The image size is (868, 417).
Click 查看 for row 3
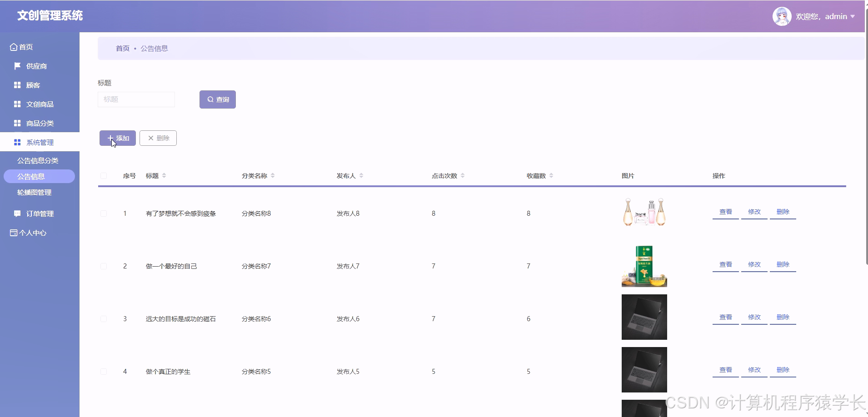[726, 318]
